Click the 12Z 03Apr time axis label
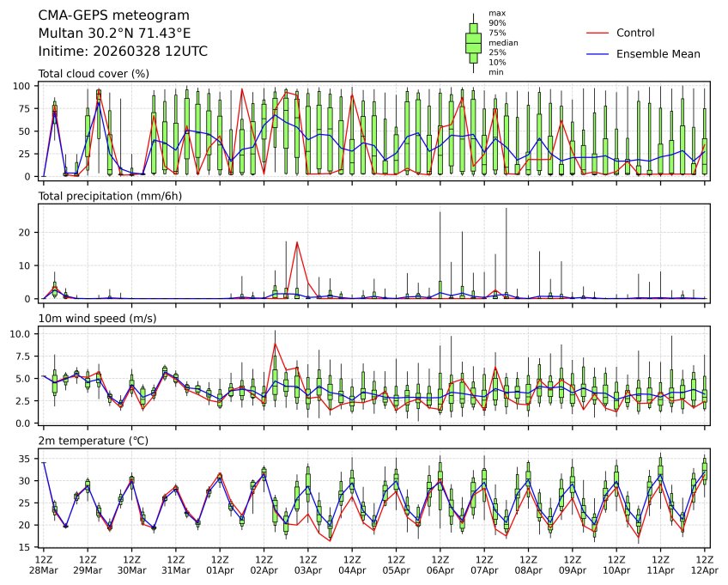This screenshot has height=585, width=728. tap(308, 565)
